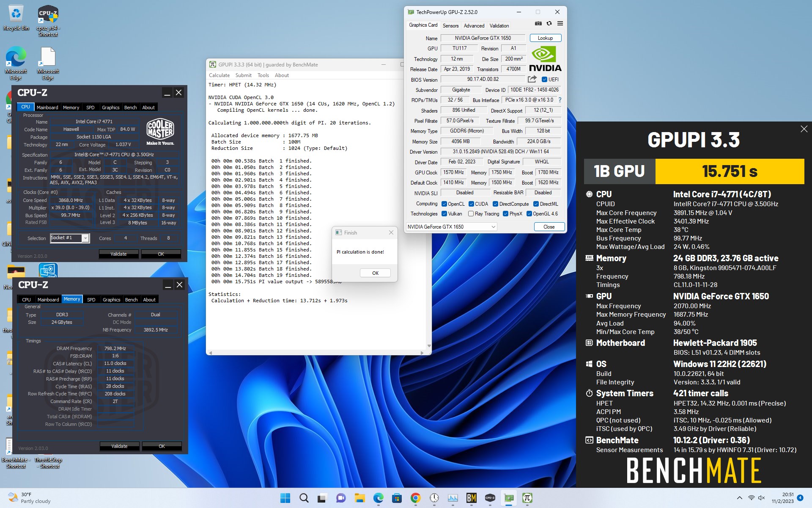Open Graphics tab in bottom CPU-Z window

[111, 300]
